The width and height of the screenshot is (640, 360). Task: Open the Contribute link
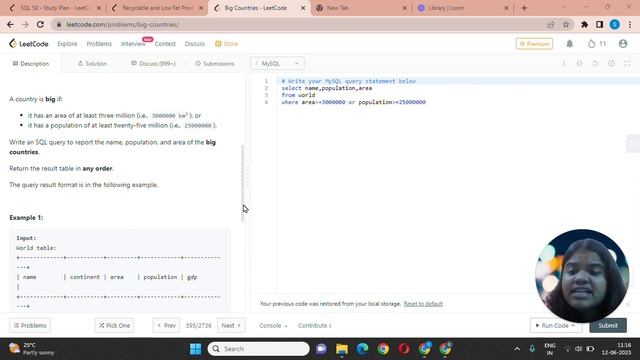[x=314, y=325]
